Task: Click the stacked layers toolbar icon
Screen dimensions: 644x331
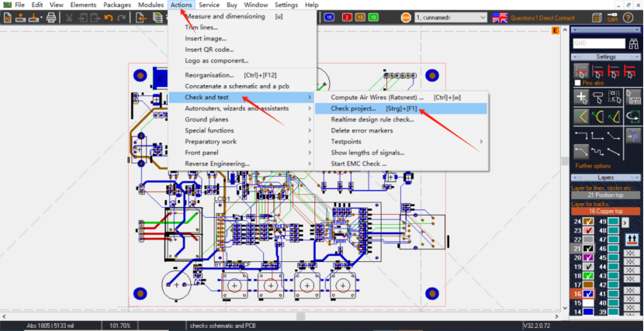Action: pos(157,18)
